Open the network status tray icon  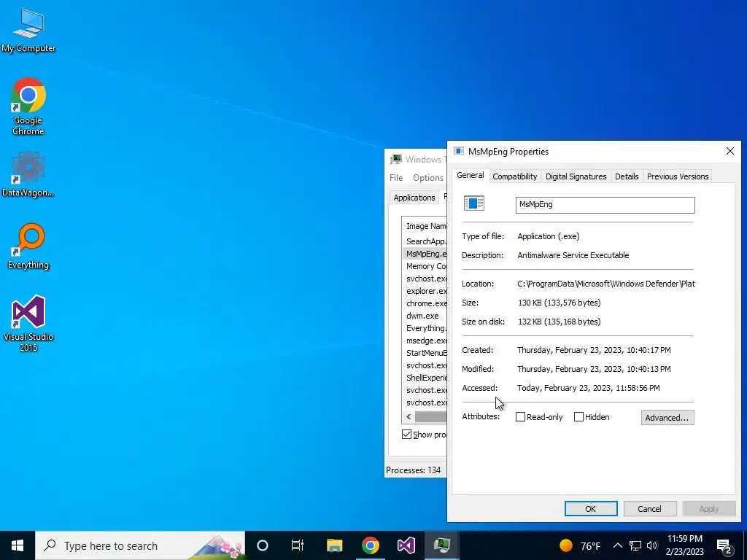tap(635, 545)
